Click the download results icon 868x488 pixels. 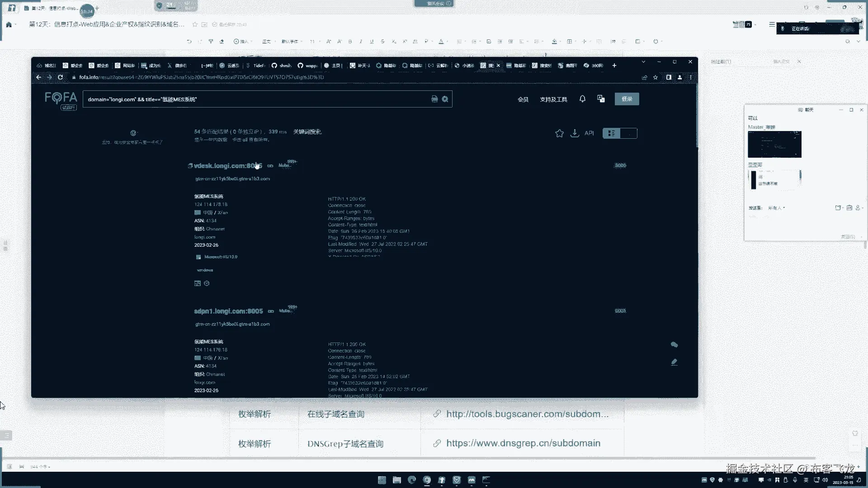pos(575,133)
